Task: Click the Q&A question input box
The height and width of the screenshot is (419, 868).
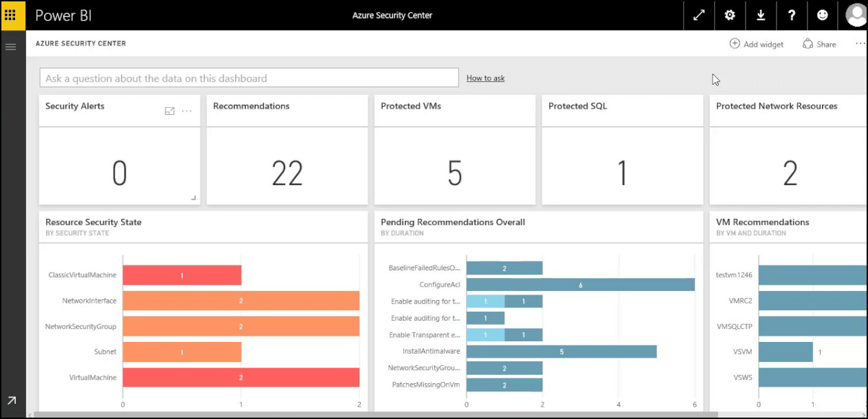Action: tap(249, 78)
